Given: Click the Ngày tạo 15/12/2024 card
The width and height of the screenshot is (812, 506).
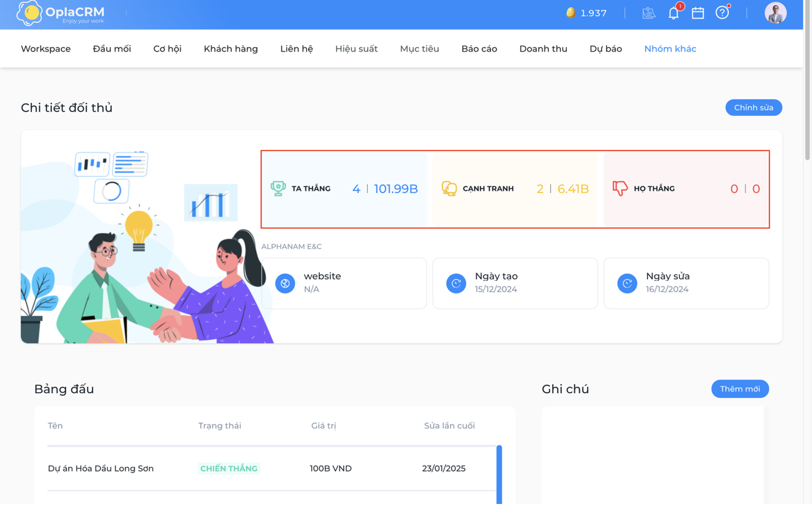Looking at the screenshot, I should tap(515, 283).
